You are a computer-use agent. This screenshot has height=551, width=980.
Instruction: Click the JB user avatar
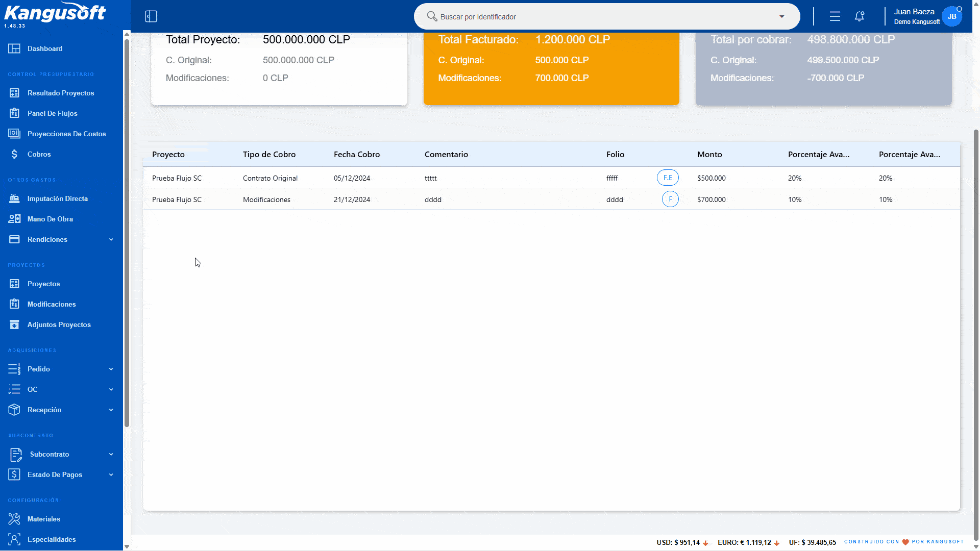tap(952, 16)
